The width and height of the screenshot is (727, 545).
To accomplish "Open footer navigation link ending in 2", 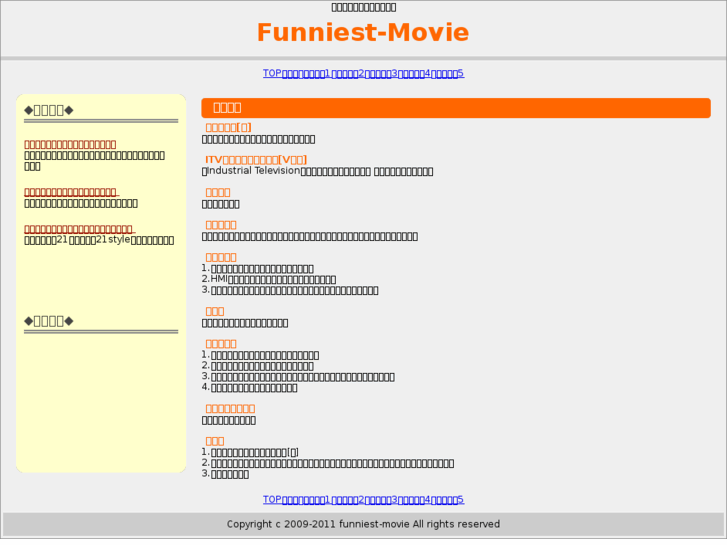I will click(x=348, y=500).
